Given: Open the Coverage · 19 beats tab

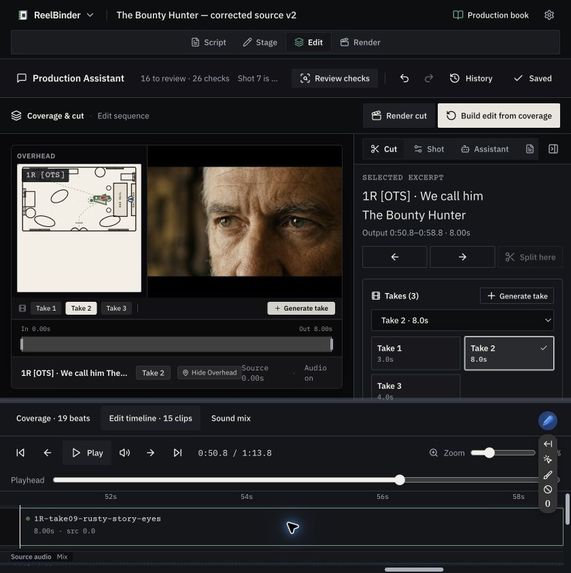Looking at the screenshot, I should pos(53,418).
